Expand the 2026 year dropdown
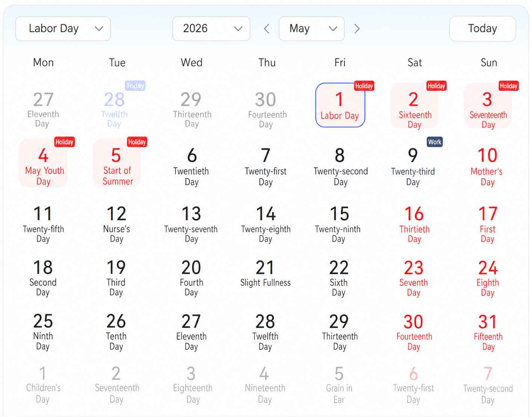This screenshot has width=532, height=417. click(211, 29)
